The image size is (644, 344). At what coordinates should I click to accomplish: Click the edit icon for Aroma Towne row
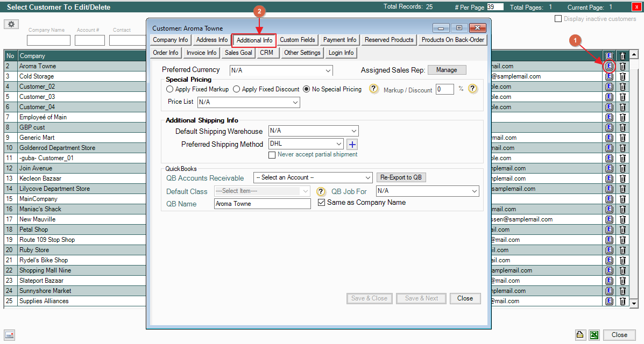click(x=609, y=66)
